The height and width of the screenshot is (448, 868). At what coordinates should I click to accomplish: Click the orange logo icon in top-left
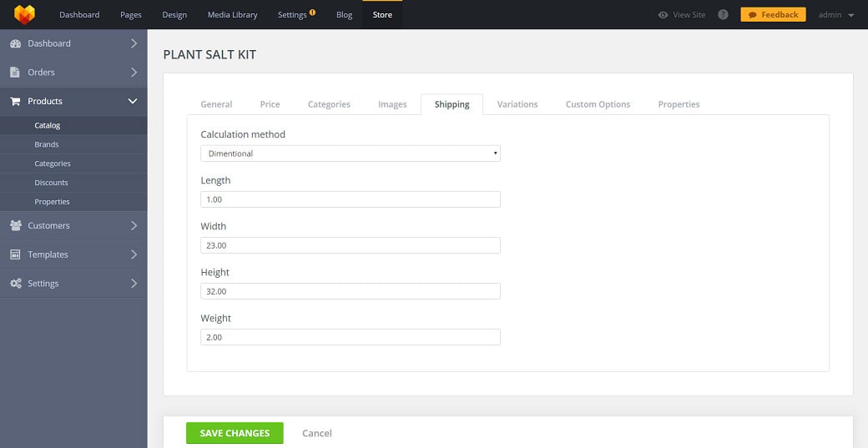(24, 14)
